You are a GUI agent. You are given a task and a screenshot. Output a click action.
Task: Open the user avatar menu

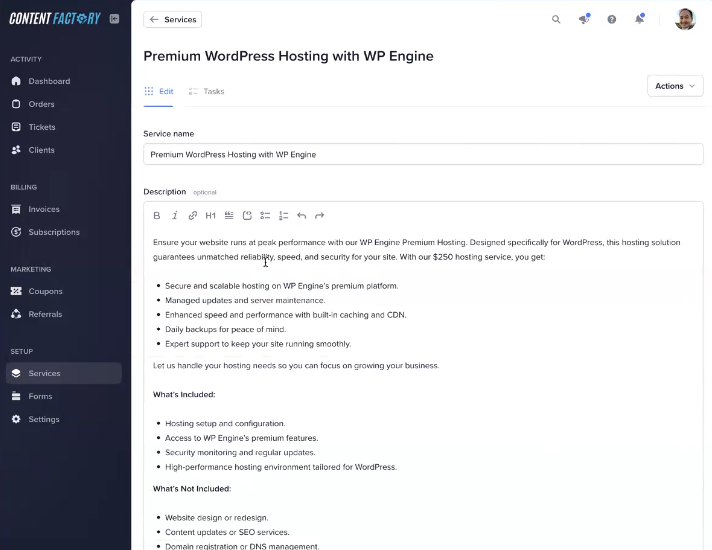pos(685,19)
